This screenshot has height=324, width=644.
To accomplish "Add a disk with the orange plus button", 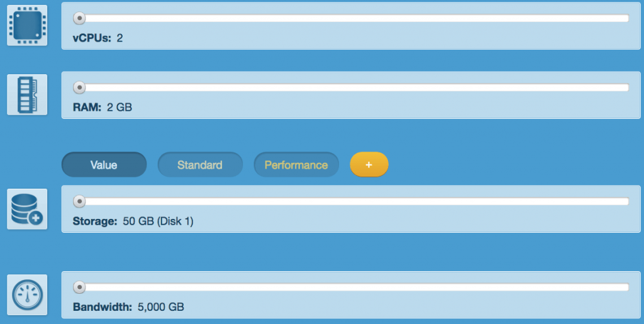I will point(369,165).
